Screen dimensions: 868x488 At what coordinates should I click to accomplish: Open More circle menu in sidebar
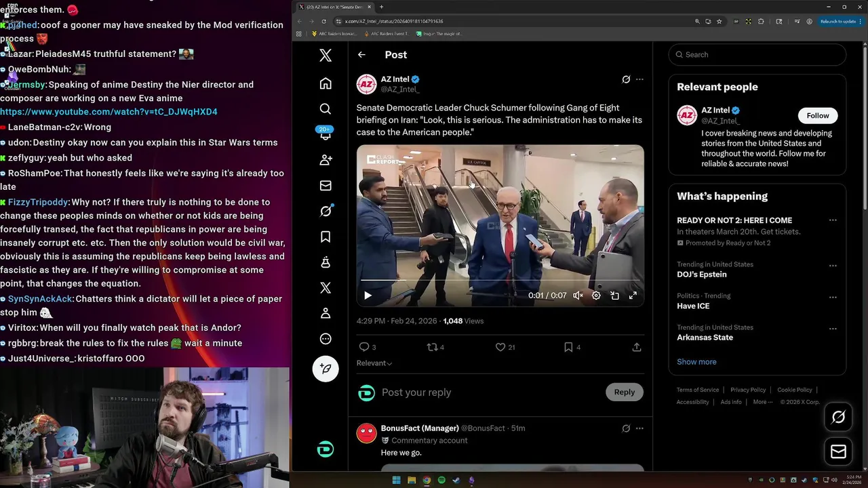tap(325, 339)
